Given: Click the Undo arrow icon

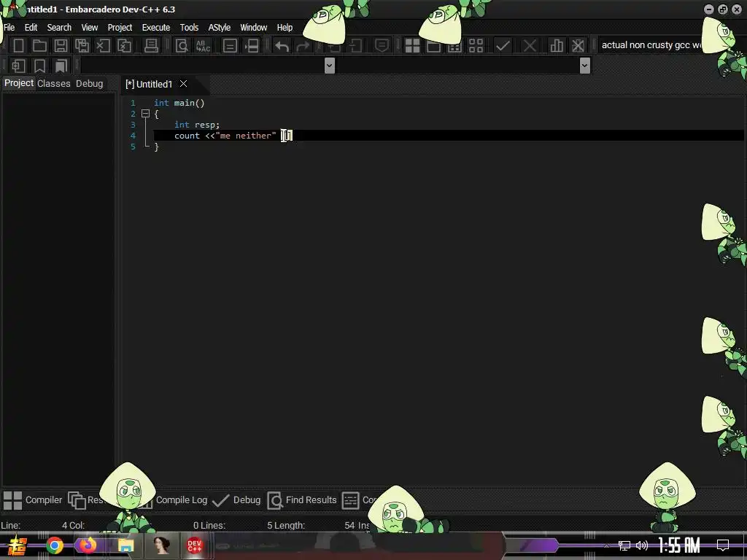Looking at the screenshot, I should pyautogui.click(x=282, y=46).
